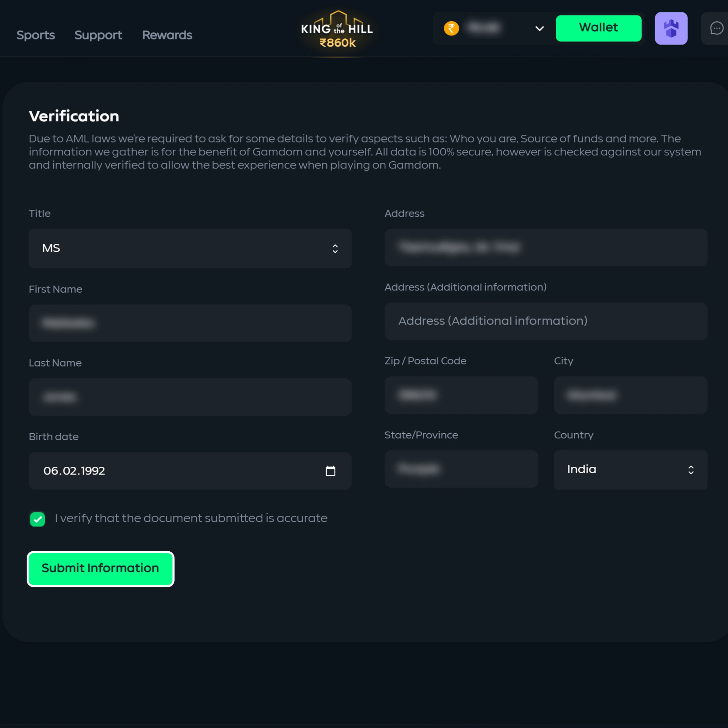
Task: Click the Address additional information field
Action: coord(546,321)
